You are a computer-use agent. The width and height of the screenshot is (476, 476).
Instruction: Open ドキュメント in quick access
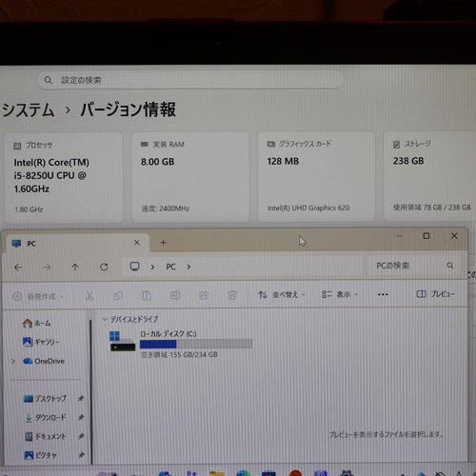pyautogui.click(x=45, y=436)
